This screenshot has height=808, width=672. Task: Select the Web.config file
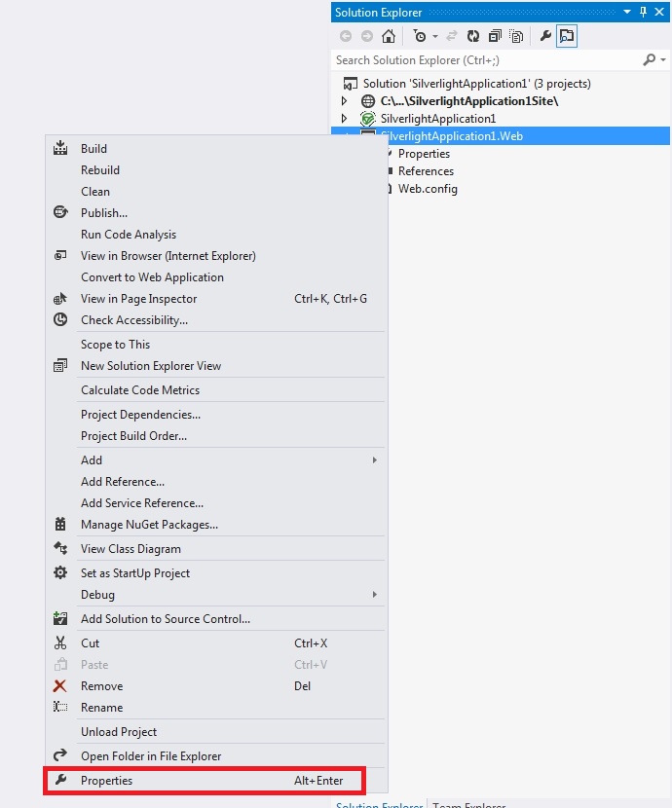coord(428,189)
